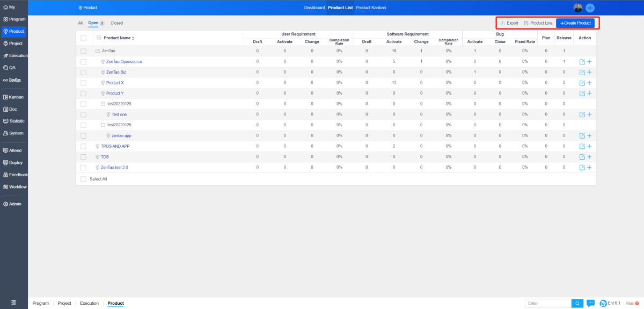This screenshot has height=309, width=644.
Task: Check the TPOS AND APP row checkbox
Action: pyautogui.click(x=83, y=146)
